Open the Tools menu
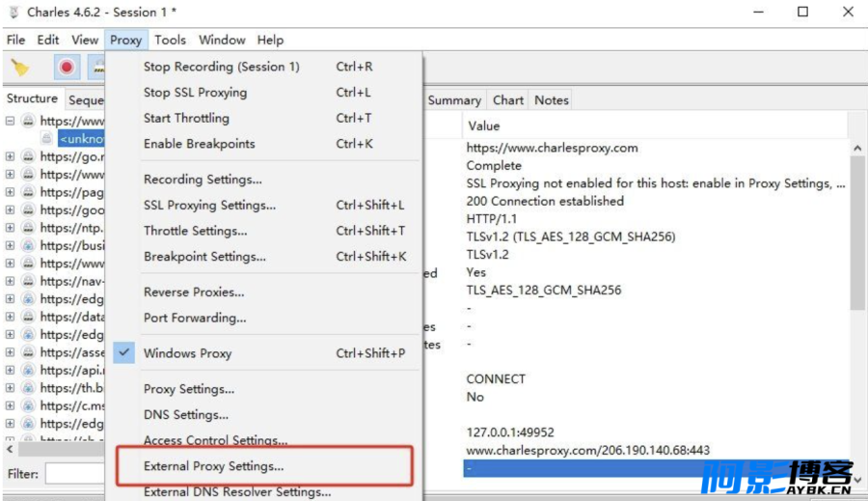 170,40
